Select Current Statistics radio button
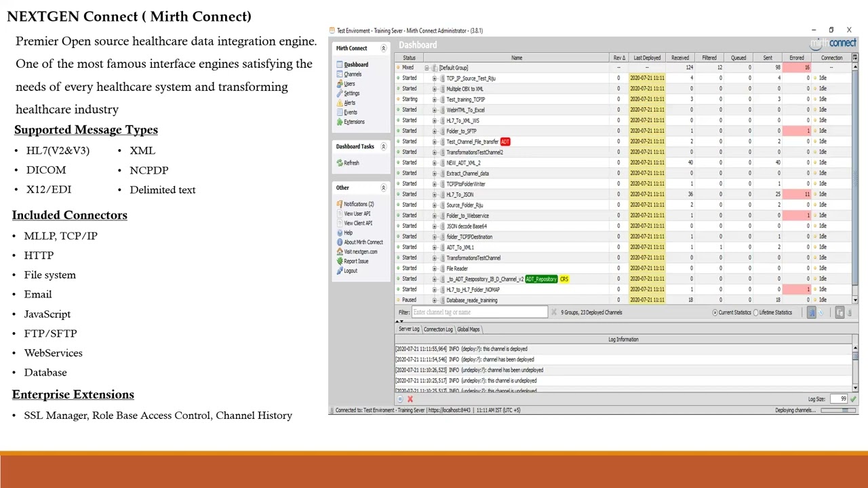The height and width of the screenshot is (488, 868). tap(715, 312)
